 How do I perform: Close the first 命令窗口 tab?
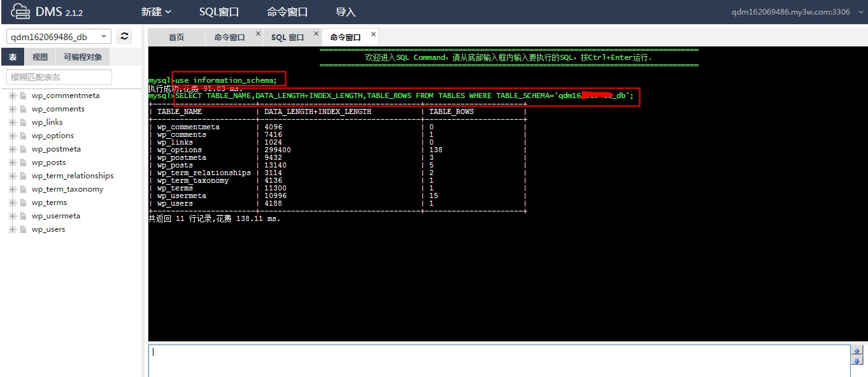[x=258, y=34]
